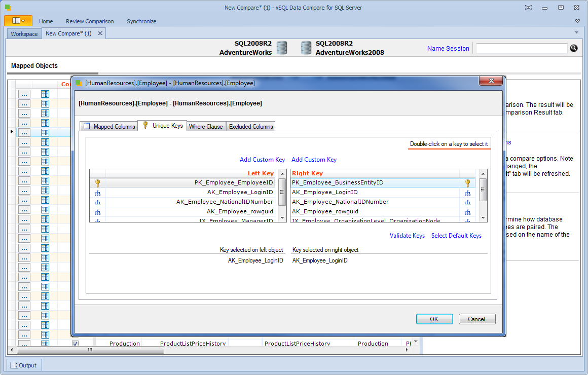Click the gold key icon beside PK_Employee_BusinessEntityID
This screenshot has height=375, width=588.
tap(467, 183)
